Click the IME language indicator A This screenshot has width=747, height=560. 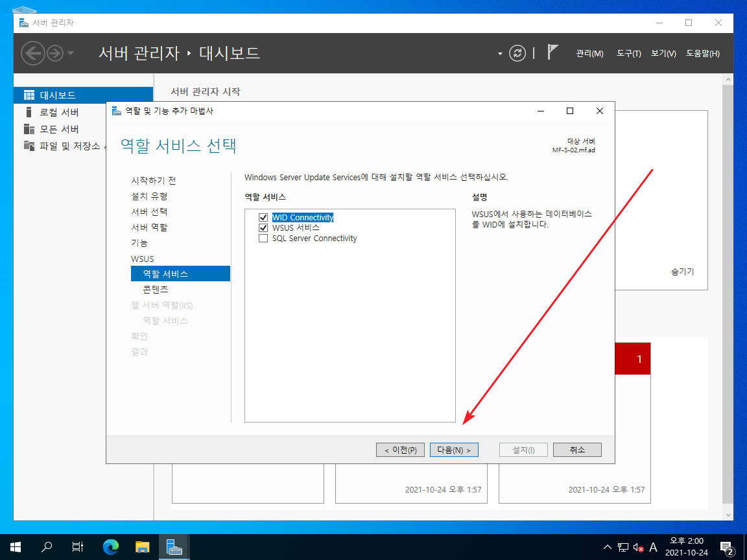click(x=653, y=547)
